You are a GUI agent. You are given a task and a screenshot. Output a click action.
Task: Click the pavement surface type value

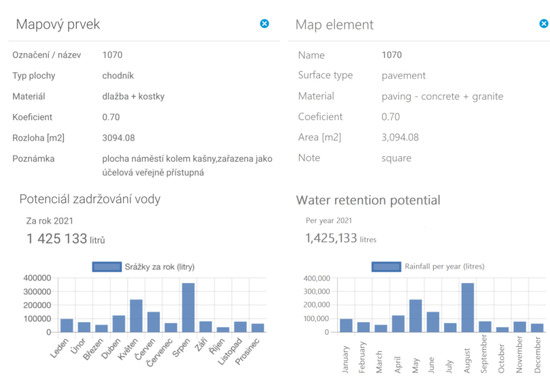[403, 75]
